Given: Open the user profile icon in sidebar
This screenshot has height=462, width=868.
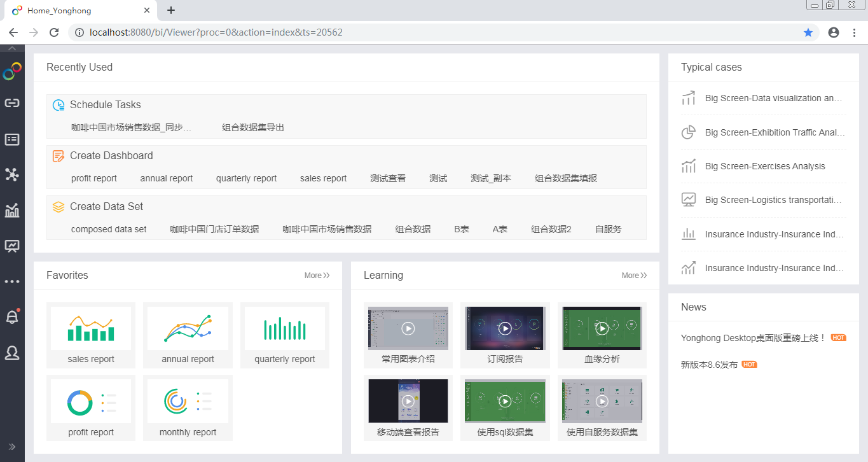Looking at the screenshot, I should tap(12, 353).
